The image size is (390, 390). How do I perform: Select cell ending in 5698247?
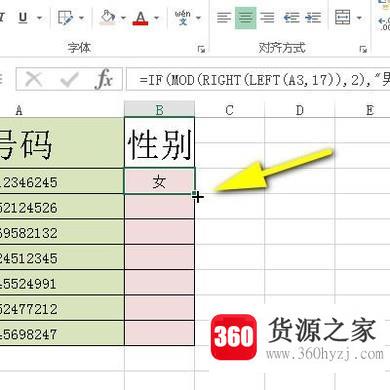(x=62, y=333)
